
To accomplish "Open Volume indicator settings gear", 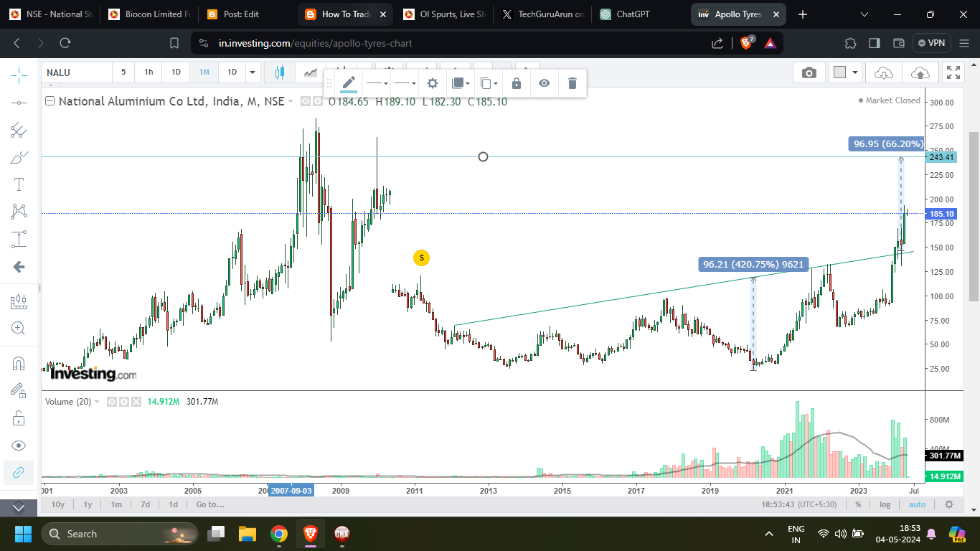I will point(123,402).
